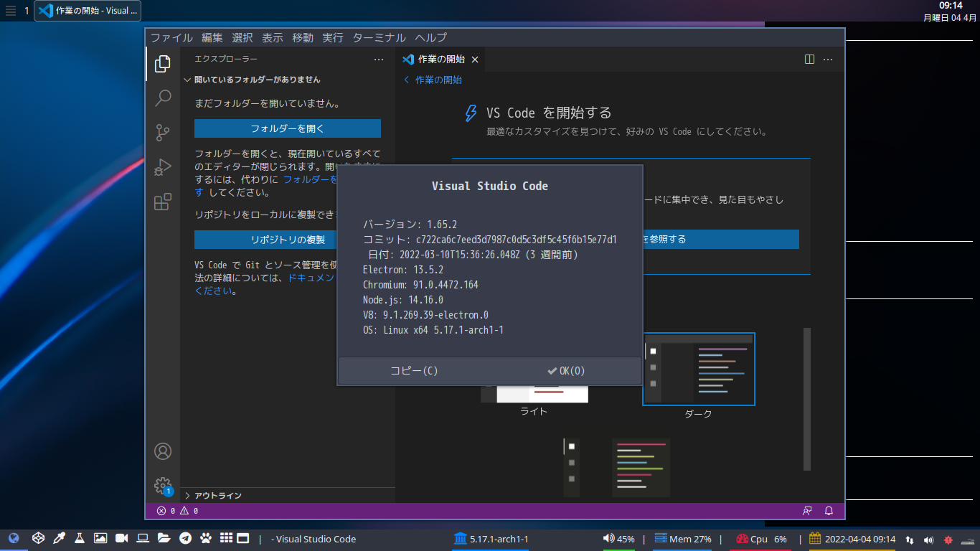Click the errors and warnings status indicator

177,511
